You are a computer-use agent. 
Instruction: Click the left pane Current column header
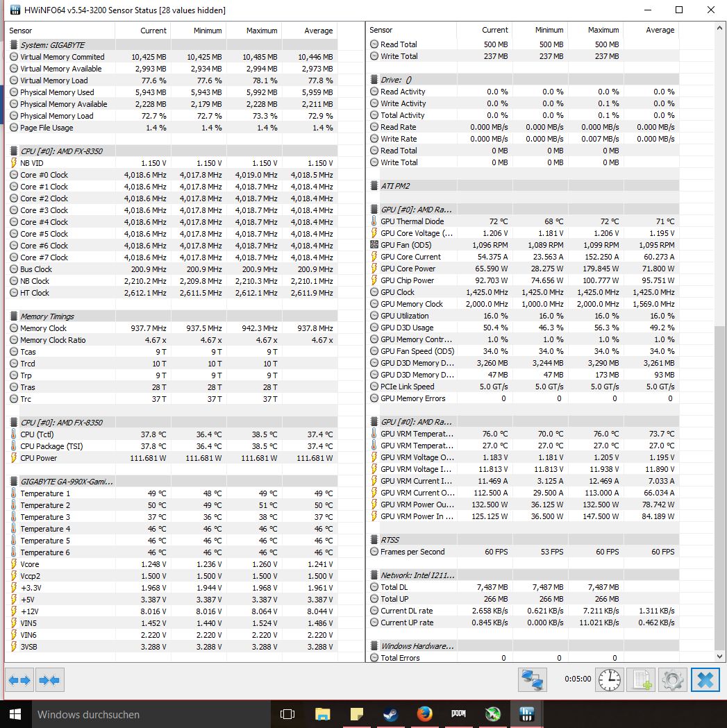click(x=142, y=31)
